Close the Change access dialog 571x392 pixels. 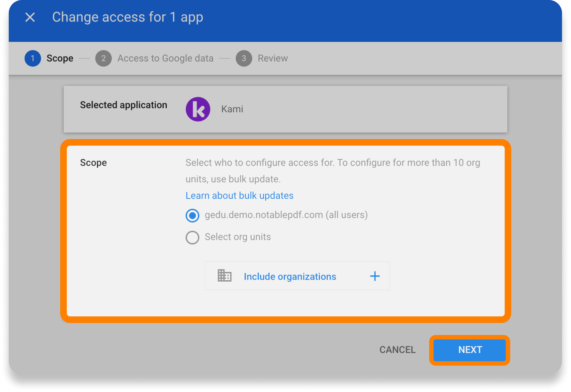[30, 17]
